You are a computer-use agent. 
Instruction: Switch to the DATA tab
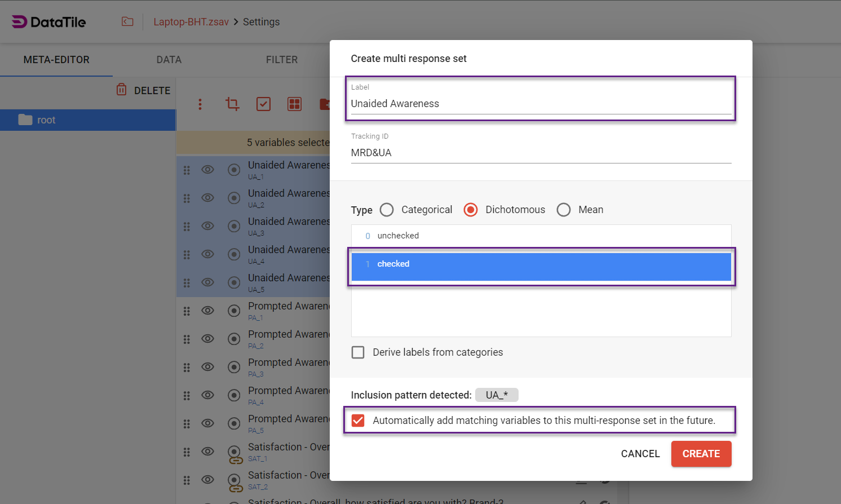(x=169, y=60)
